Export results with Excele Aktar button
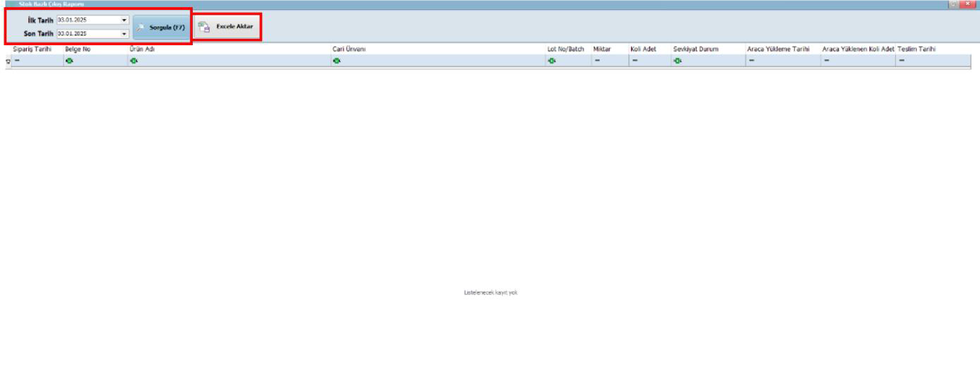This screenshot has width=980, height=368. tap(227, 26)
